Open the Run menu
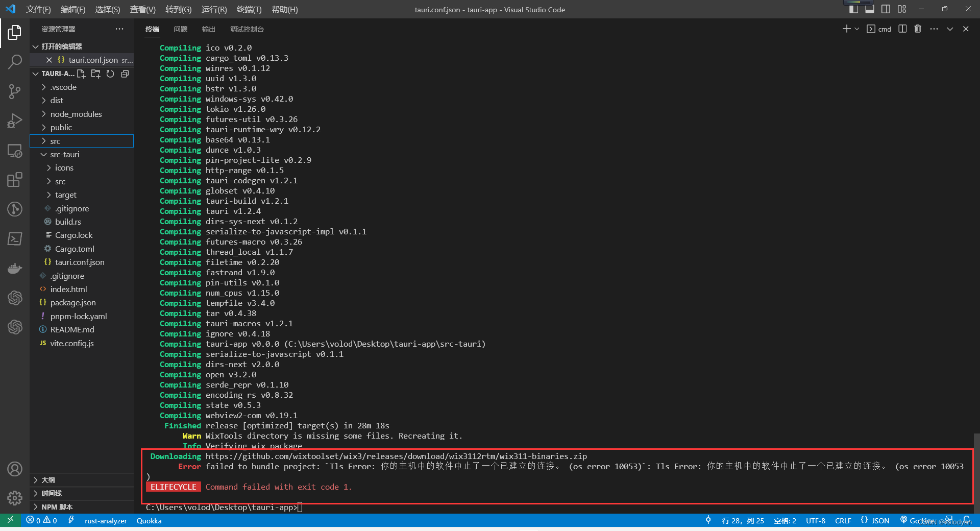 pyautogui.click(x=214, y=9)
